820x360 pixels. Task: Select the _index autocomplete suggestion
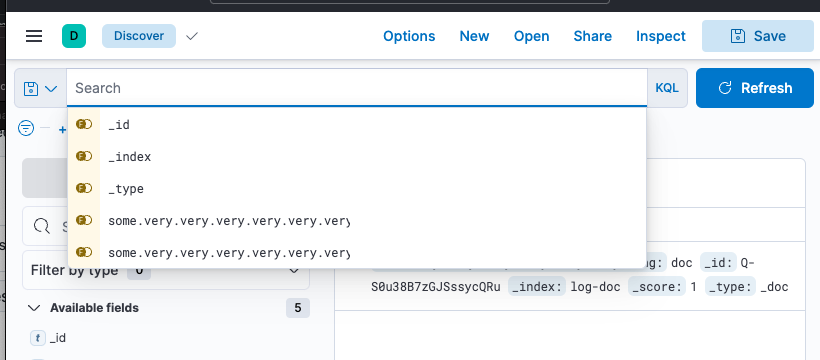(357, 156)
